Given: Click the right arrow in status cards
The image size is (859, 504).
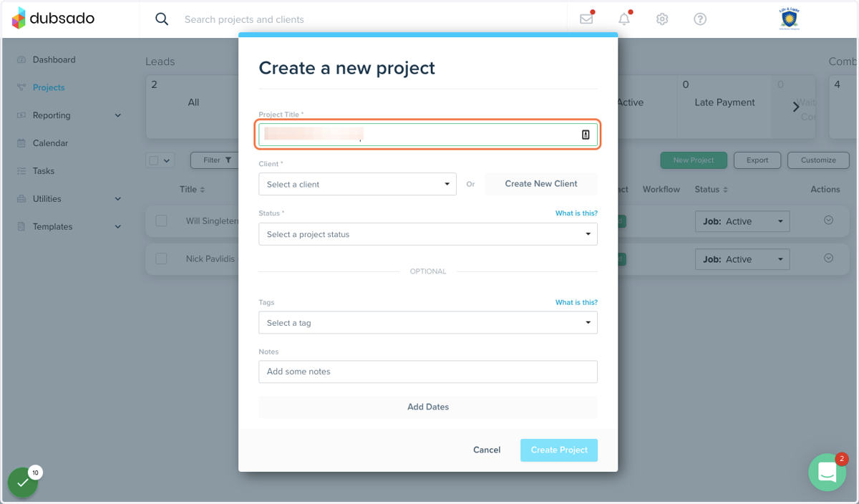Looking at the screenshot, I should (x=796, y=107).
